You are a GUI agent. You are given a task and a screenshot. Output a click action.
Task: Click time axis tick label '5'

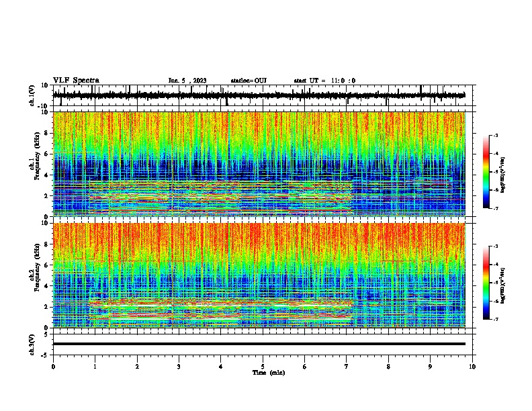(x=263, y=367)
